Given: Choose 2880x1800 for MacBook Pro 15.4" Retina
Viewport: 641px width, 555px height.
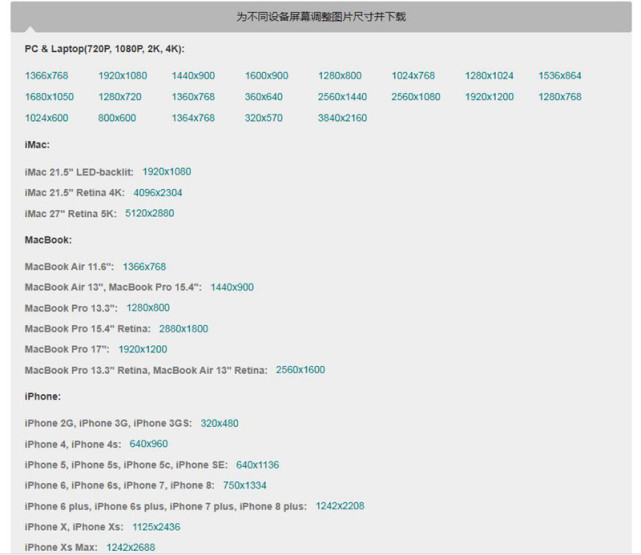Looking at the screenshot, I should click(x=184, y=329).
